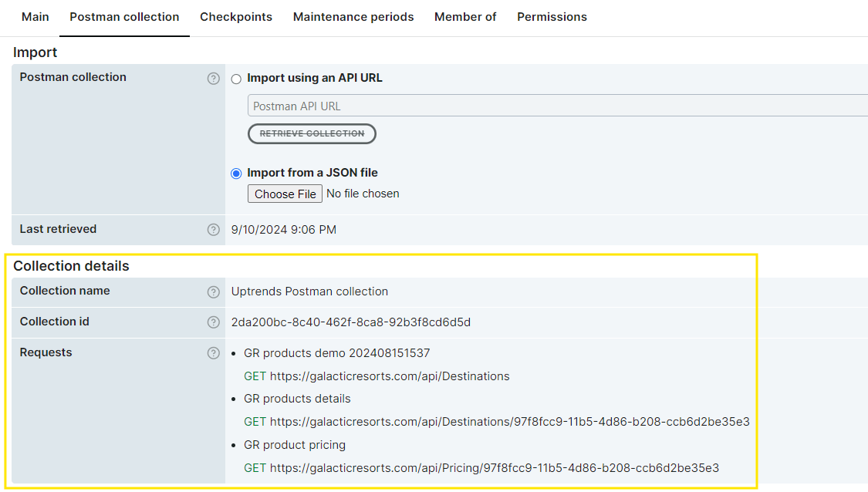Click the Collection details heading

71,266
